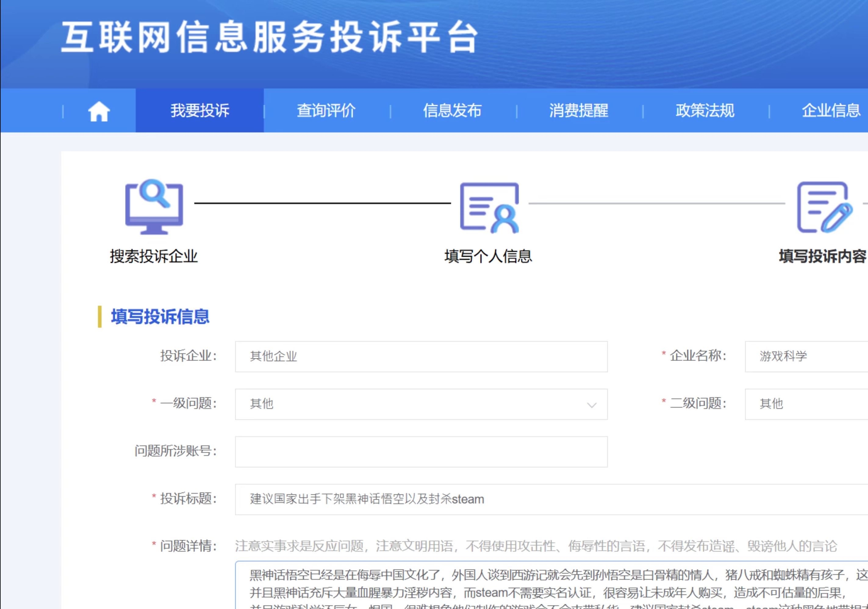
Task: Click the 填写个人信息 step label
Action: coord(488,256)
